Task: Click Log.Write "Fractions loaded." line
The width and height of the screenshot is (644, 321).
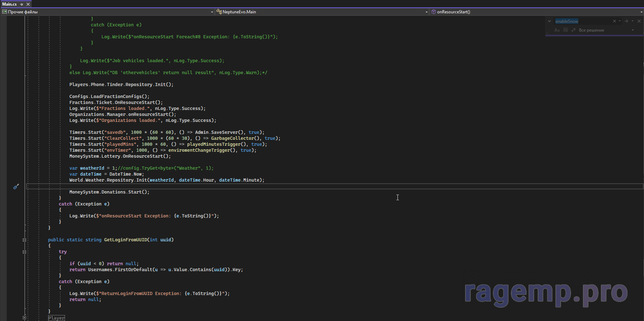Action: [137, 109]
